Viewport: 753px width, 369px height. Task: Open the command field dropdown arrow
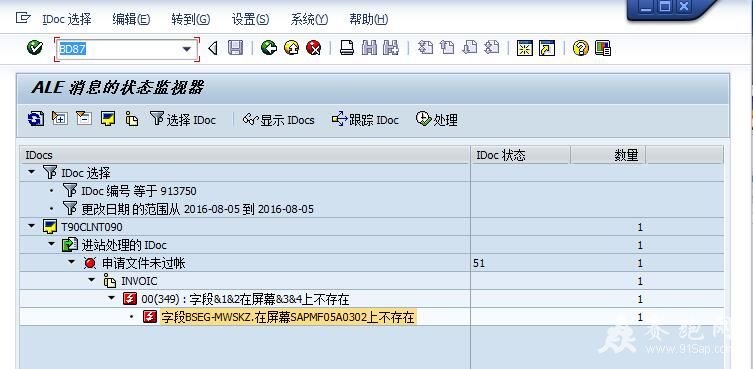187,49
